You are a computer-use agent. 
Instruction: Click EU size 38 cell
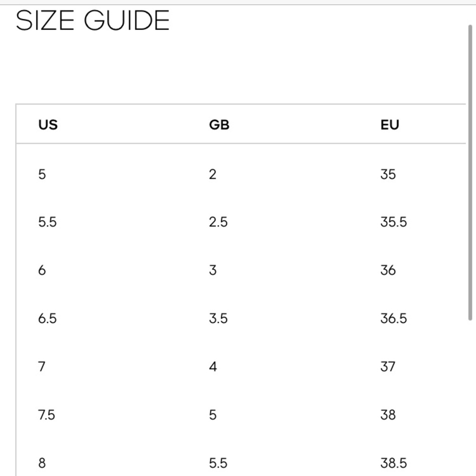(x=388, y=415)
